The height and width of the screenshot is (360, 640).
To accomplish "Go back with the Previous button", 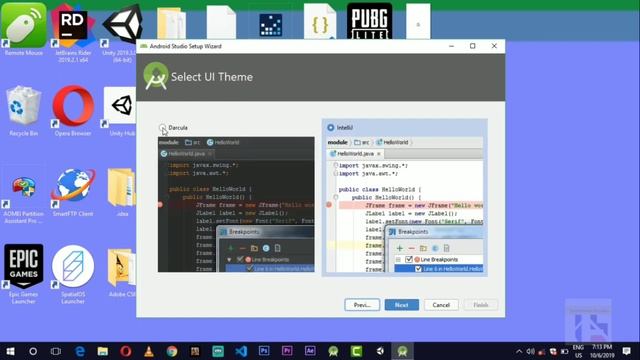I will (362, 305).
